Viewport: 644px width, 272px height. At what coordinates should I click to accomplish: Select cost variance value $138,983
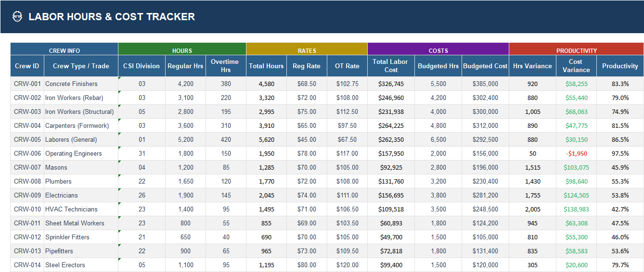pos(576,209)
